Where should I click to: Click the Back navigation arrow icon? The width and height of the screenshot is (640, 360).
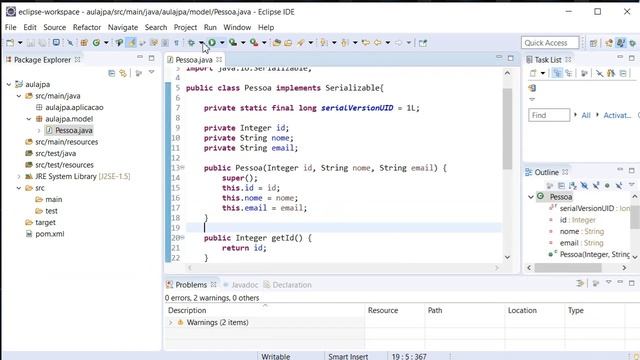click(378, 42)
